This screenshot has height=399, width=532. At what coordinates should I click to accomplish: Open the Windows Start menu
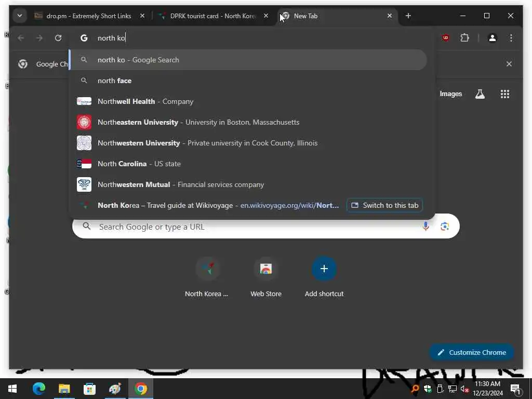click(12, 389)
